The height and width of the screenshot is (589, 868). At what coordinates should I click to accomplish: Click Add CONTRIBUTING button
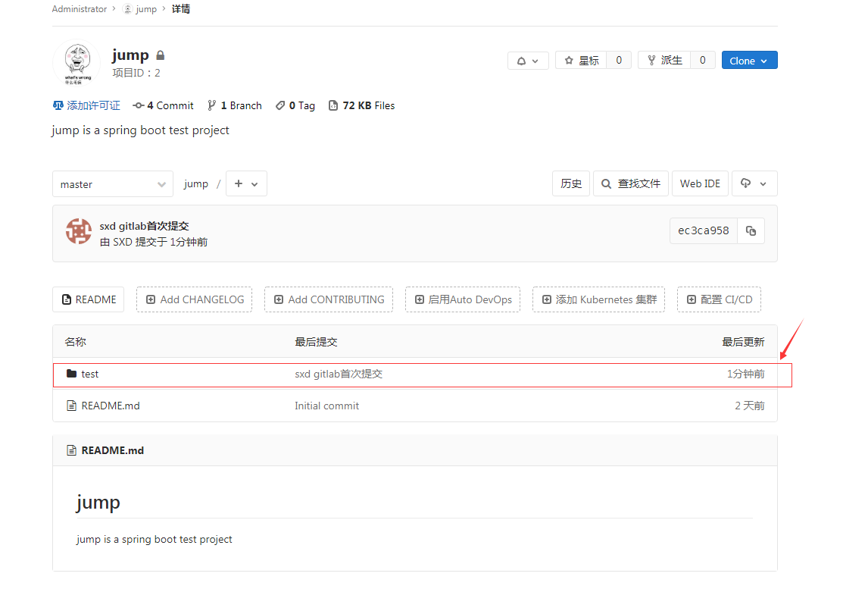(x=329, y=299)
